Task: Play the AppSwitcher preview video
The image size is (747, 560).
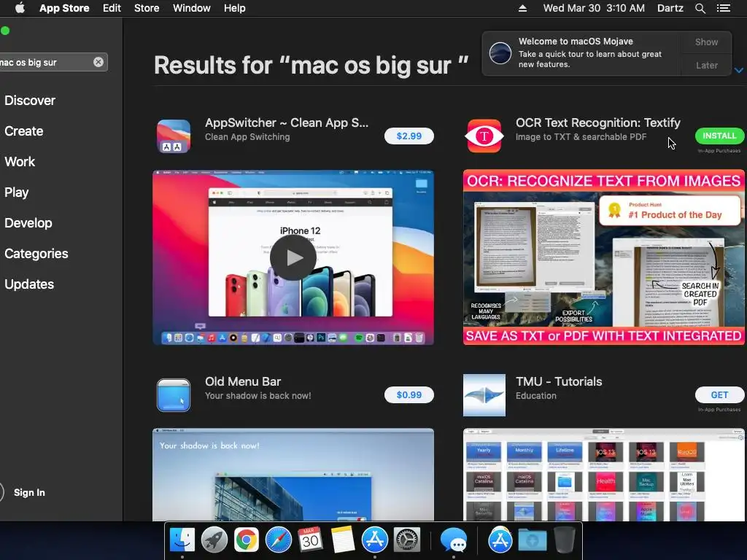Action: pyautogui.click(x=293, y=257)
